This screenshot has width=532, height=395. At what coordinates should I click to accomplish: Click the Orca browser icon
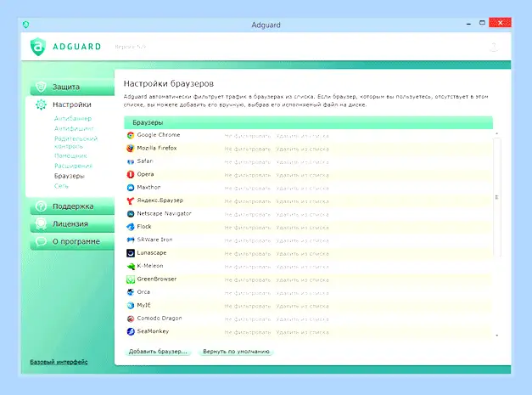point(131,292)
